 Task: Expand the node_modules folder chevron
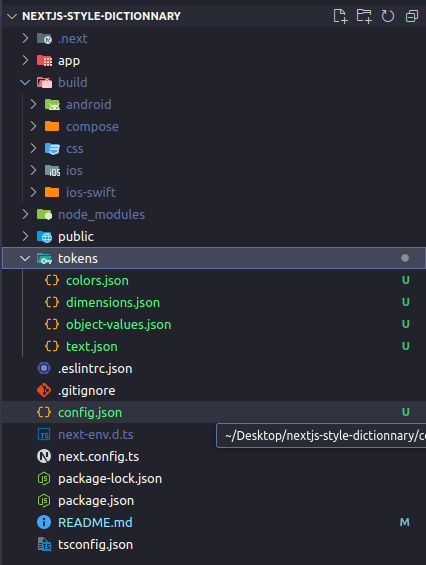[25, 214]
